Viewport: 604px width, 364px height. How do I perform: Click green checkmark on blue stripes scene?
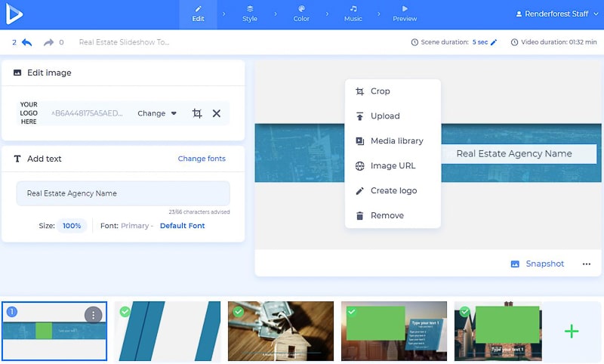(x=125, y=312)
